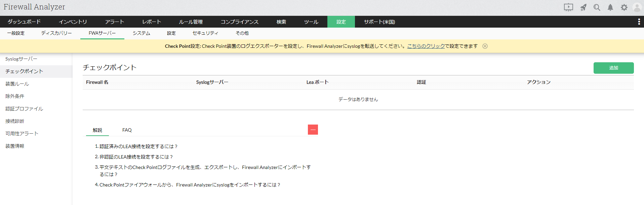
Task: Open the 検索 menu item
Action: [x=281, y=22]
